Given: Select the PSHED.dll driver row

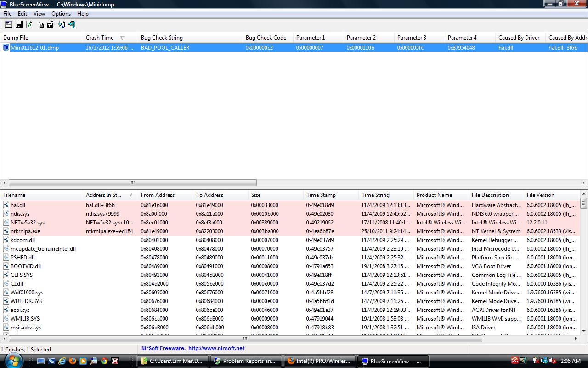Looking at the screenshot, I should 290,258.
